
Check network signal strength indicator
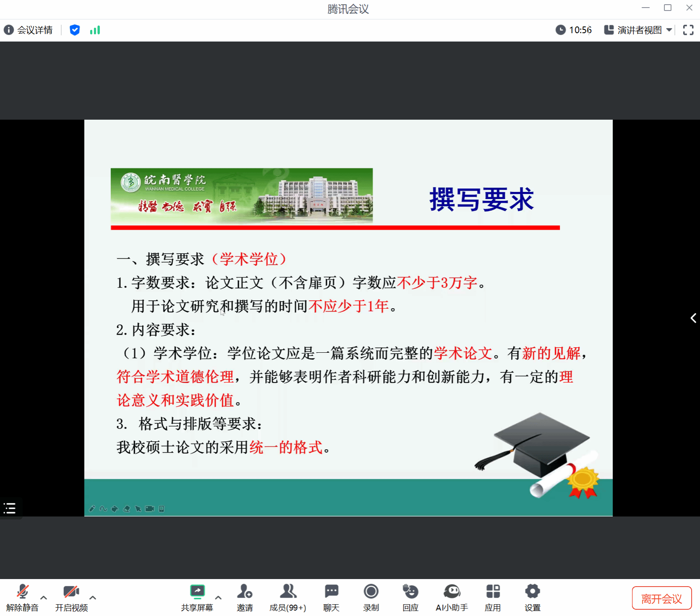(95, 30)
